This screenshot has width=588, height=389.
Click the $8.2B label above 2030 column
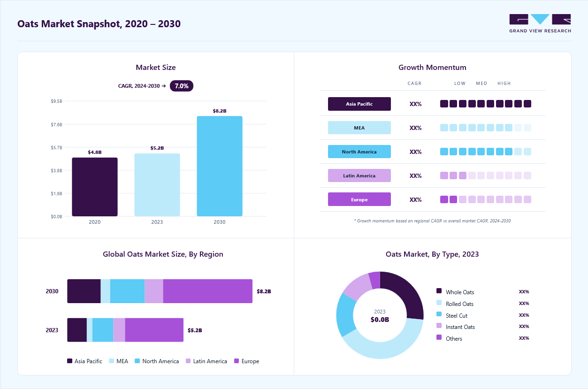pos(220,111)
